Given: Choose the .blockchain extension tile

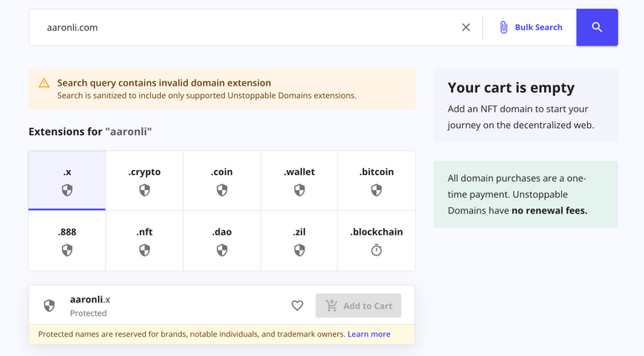Looking at the screenshot, I should (377, 240).
